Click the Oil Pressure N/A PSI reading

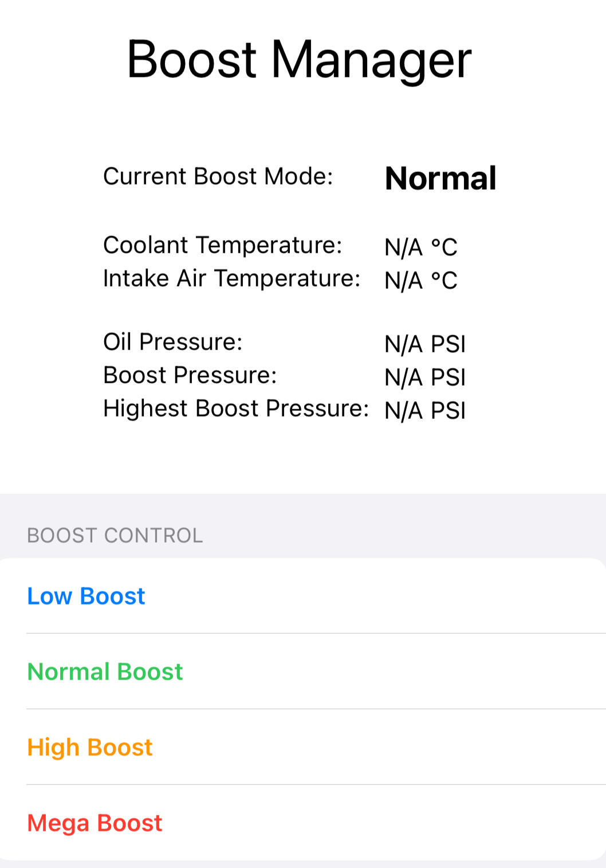pos(425,344)
